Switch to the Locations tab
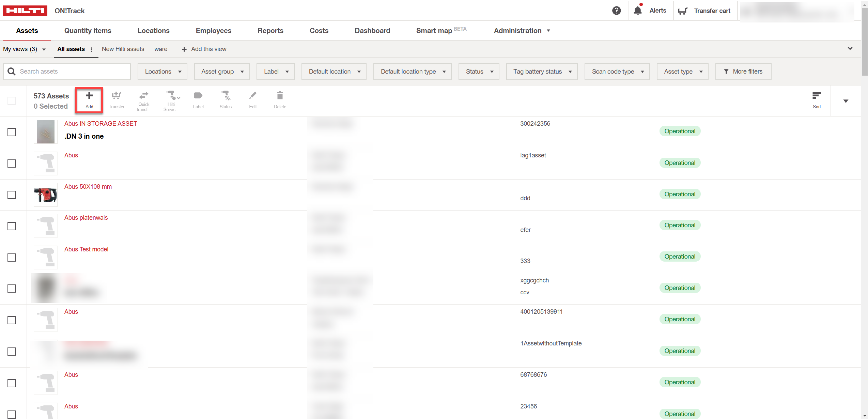Image resolution: width=868 pixels, height=419 pixels. click(x=154, y=31)
